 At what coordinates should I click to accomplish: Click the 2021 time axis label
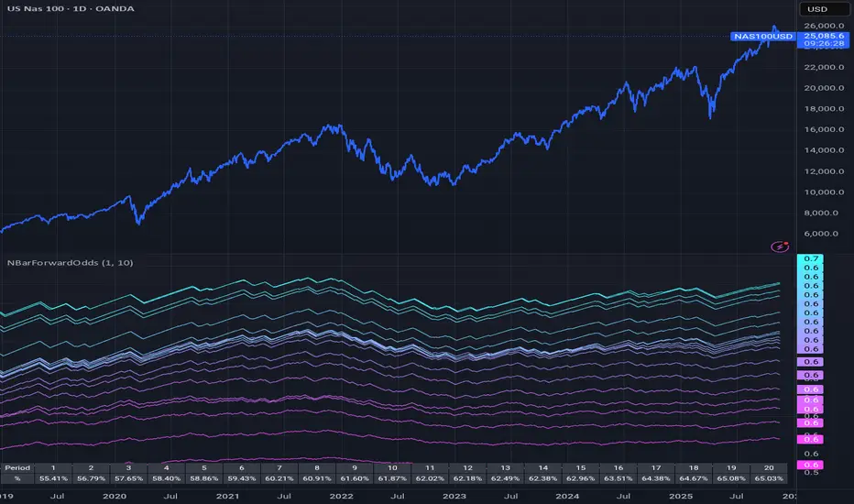[x=227, y=496]
